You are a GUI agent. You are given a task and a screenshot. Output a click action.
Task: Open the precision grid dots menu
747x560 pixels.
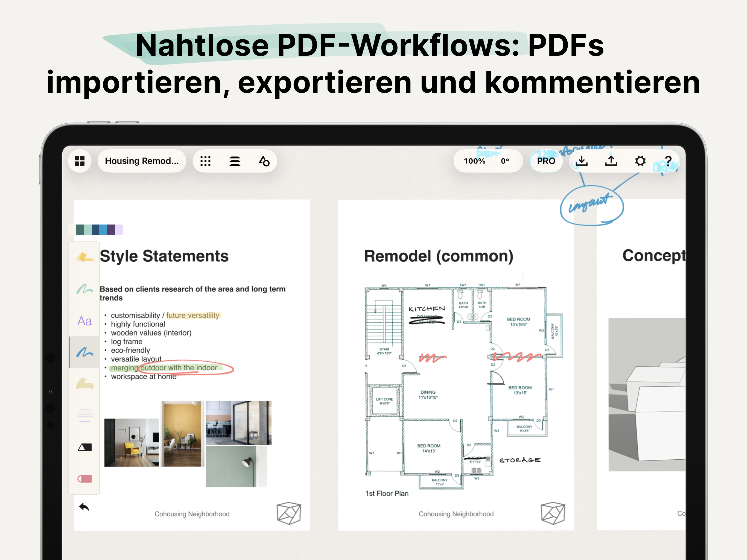205,161
